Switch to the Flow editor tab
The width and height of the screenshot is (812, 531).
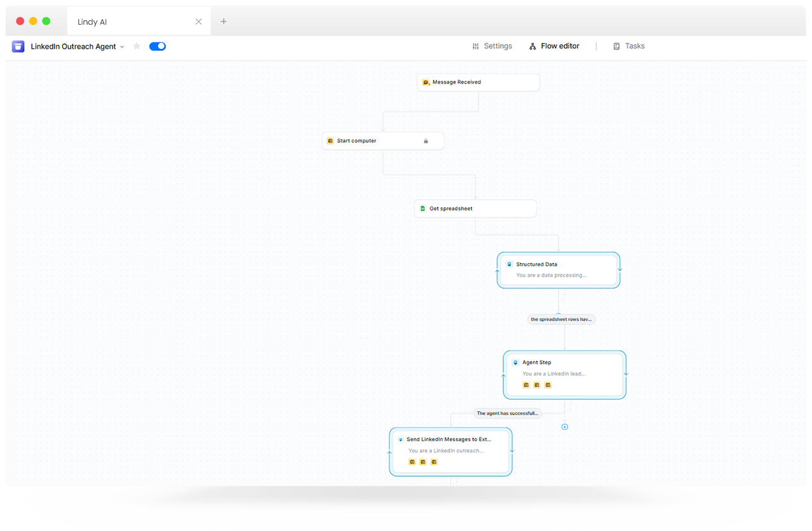click(554, 46)
